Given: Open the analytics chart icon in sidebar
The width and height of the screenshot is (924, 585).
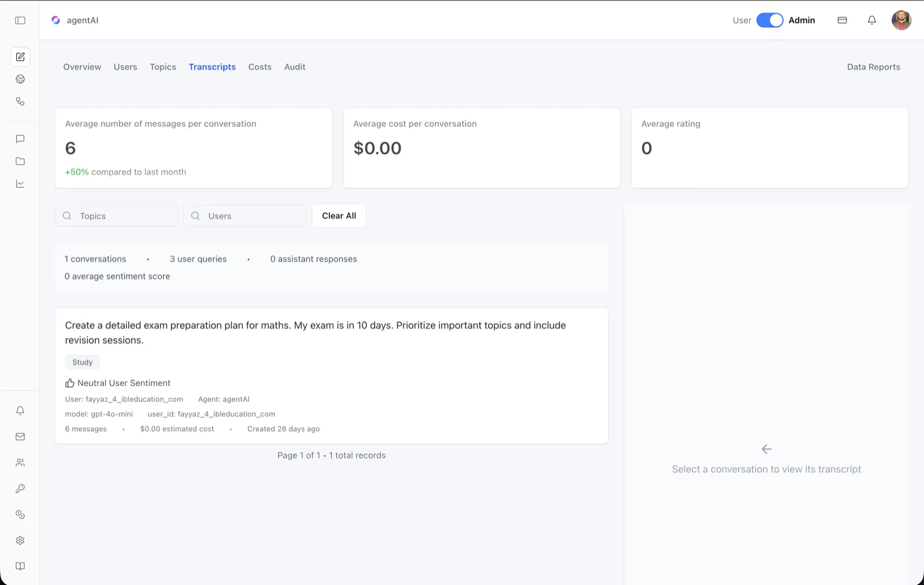Looking at the screenshot, I should (20, 184).
